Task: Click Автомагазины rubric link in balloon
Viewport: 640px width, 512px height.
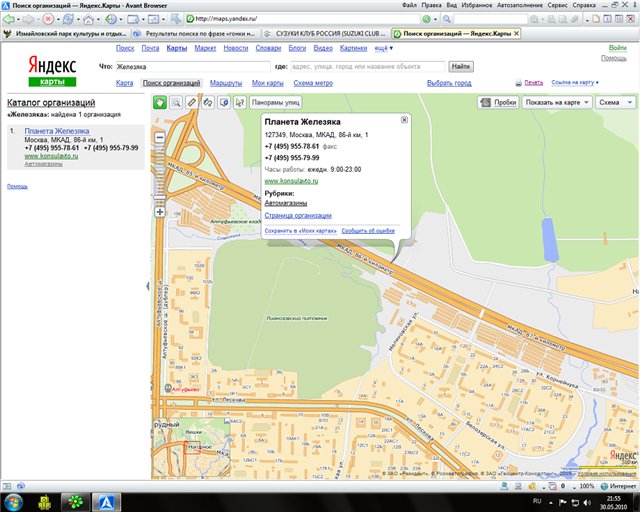Action: [286, 203]
